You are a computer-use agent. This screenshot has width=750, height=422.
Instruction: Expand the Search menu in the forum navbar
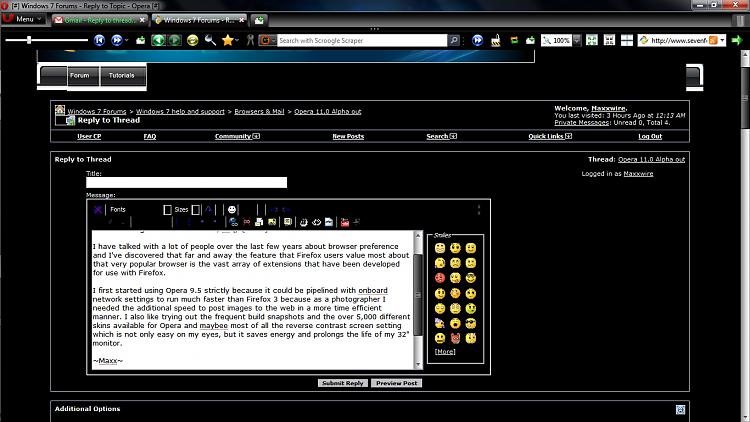coord(441,136)
